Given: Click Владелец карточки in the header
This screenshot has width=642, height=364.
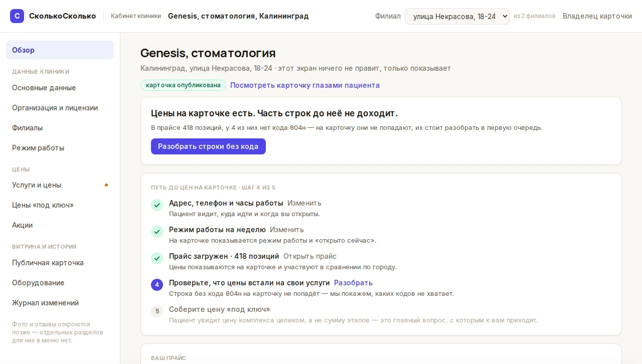Looking at the screenshot, I should 597,16.
